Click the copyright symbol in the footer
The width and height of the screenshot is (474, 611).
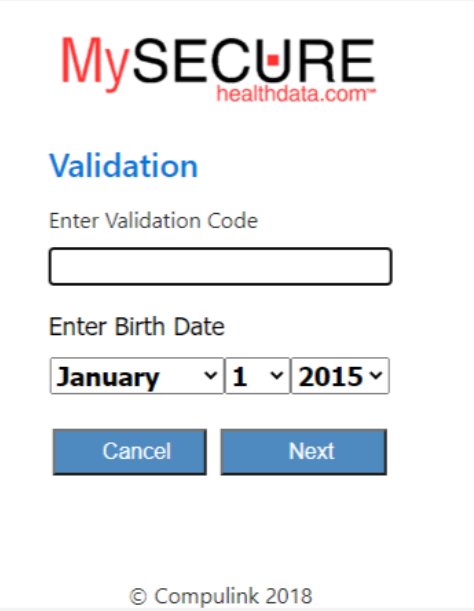(x=138, y=597)
